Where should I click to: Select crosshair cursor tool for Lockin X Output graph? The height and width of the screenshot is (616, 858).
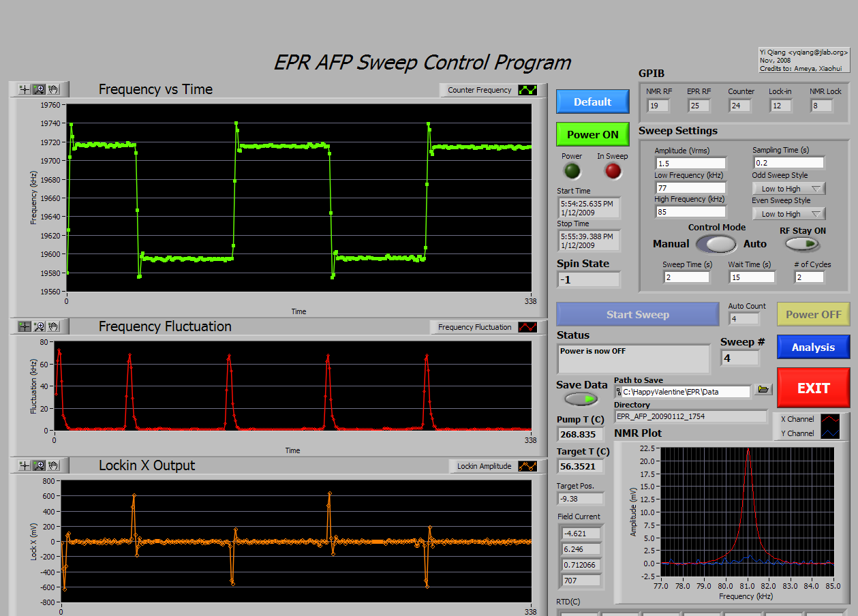tap(25, 465)
